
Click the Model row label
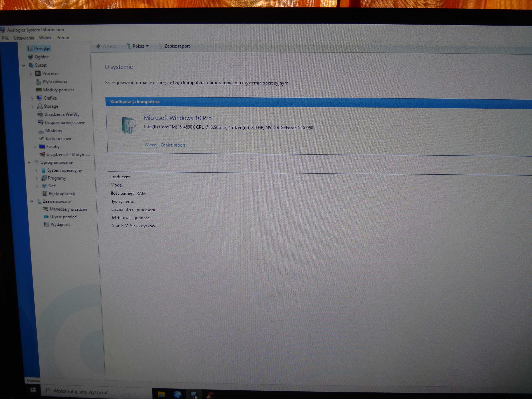tap(117, 185)
